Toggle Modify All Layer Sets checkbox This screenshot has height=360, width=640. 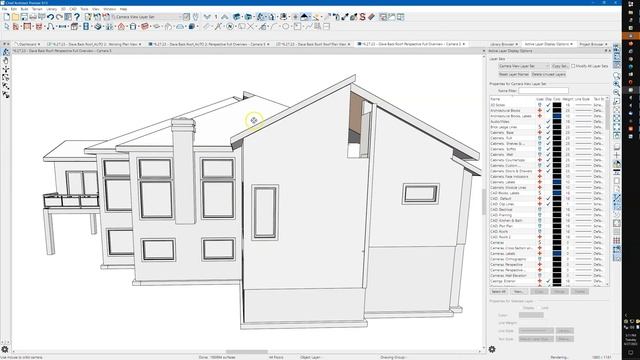point(573,66)
